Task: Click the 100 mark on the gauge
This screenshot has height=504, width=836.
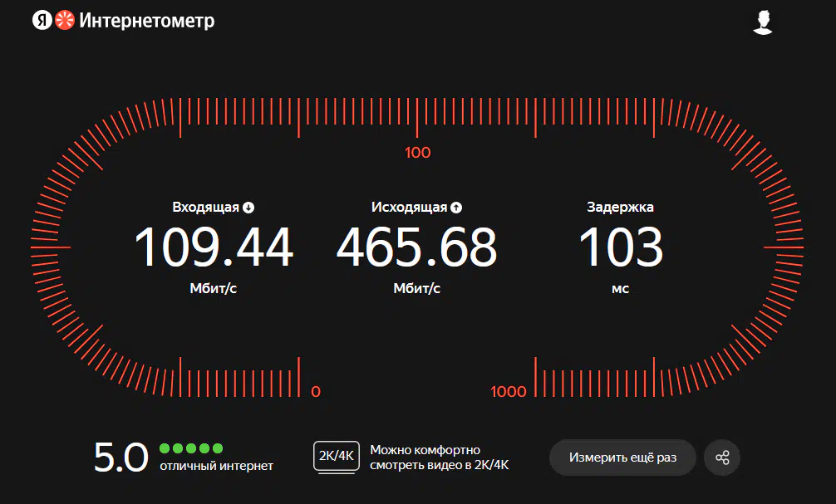Action: click(x=417, y=153)
